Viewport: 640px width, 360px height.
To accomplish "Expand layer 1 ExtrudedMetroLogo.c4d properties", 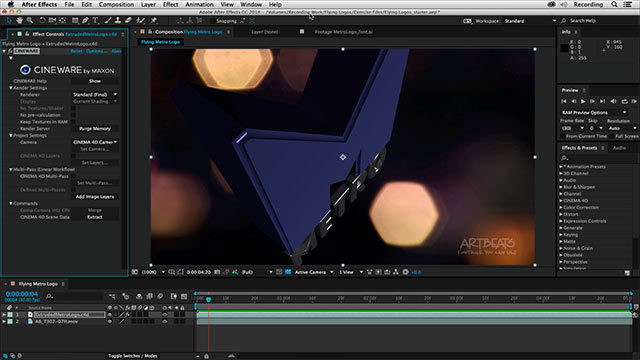I will click(x=4, y=315).
